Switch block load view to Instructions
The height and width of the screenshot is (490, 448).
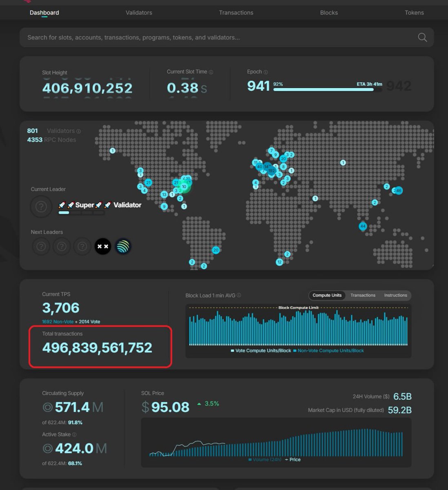395,295
